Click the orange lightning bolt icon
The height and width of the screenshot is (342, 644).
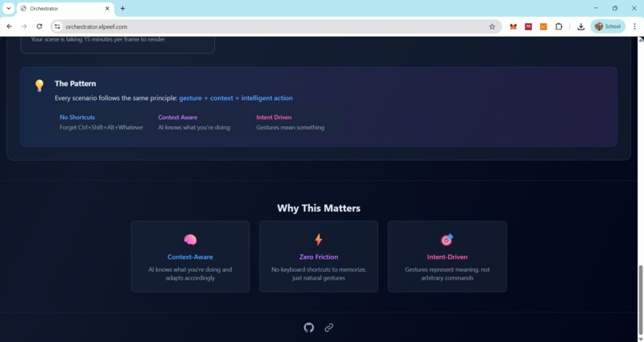pyautogui.click(x=318, y=240)
